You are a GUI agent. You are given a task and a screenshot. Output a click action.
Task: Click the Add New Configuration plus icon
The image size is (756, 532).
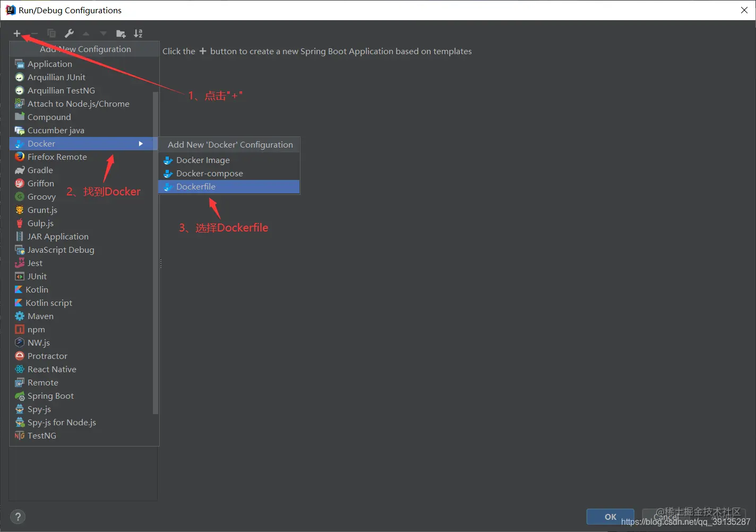[17, 33]
